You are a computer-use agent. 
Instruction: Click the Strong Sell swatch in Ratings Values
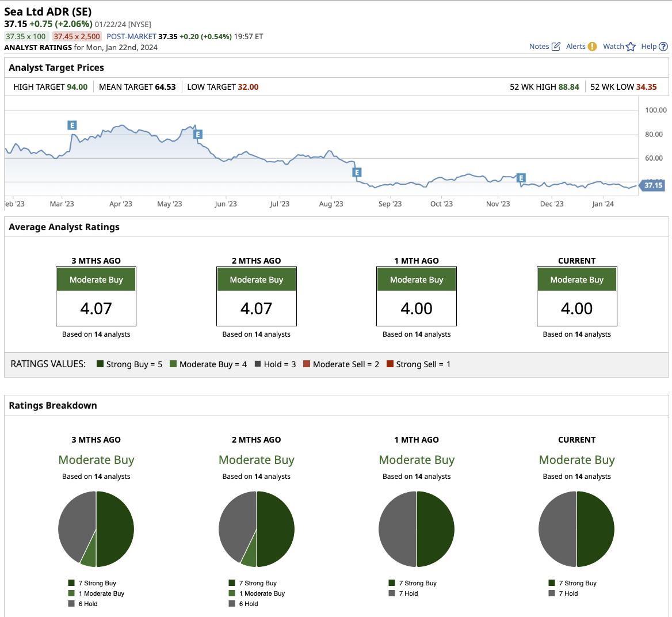(x=390, y=364)
